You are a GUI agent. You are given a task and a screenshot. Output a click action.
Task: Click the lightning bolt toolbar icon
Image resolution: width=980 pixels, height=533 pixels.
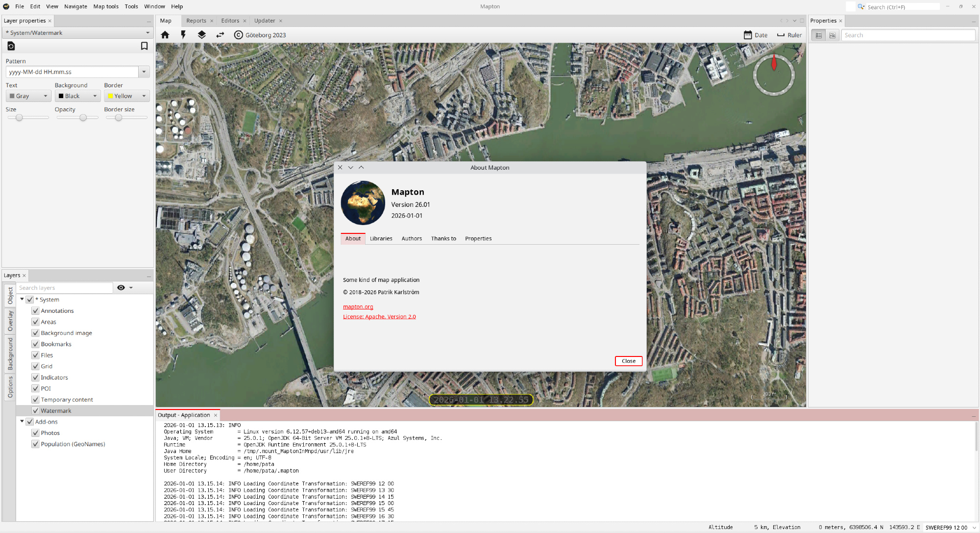183,35
